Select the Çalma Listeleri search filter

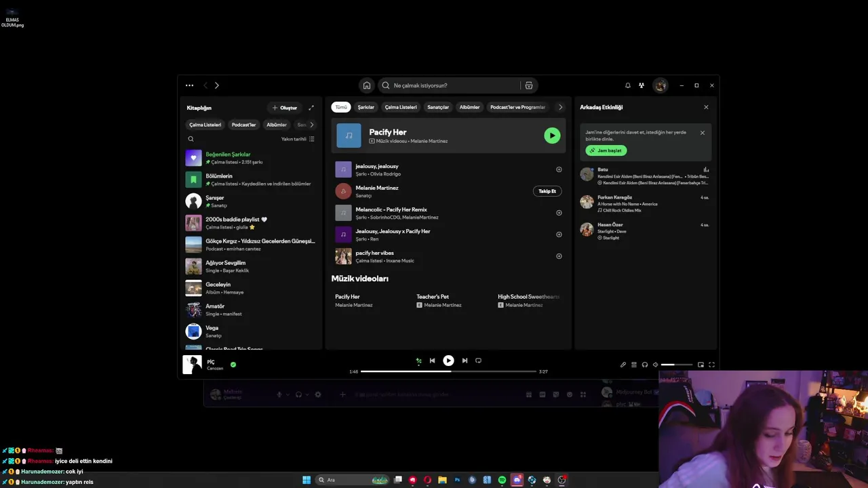401,107
